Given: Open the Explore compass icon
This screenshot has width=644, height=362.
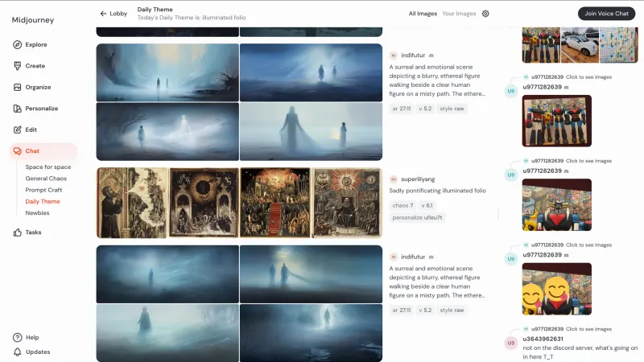Looking at the screenshot, I should [x=17, y=45].
